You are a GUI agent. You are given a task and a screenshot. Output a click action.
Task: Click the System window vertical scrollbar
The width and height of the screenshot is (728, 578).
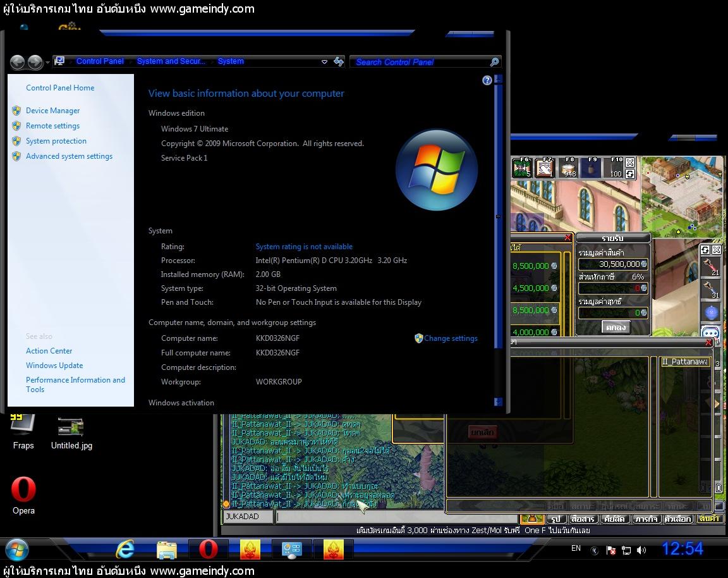pyautogui.click(x=498, y=216)
